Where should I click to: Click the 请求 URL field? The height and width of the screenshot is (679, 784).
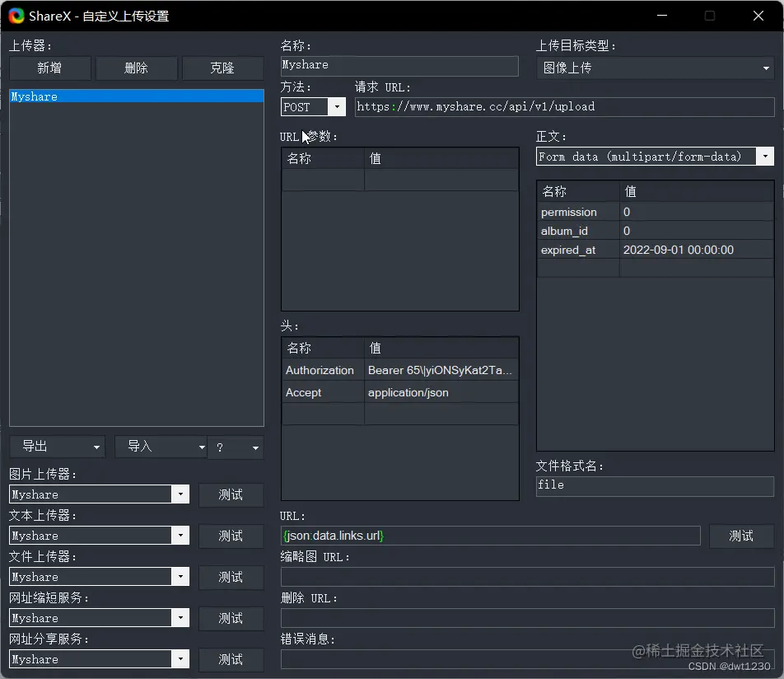coord(565,106)
